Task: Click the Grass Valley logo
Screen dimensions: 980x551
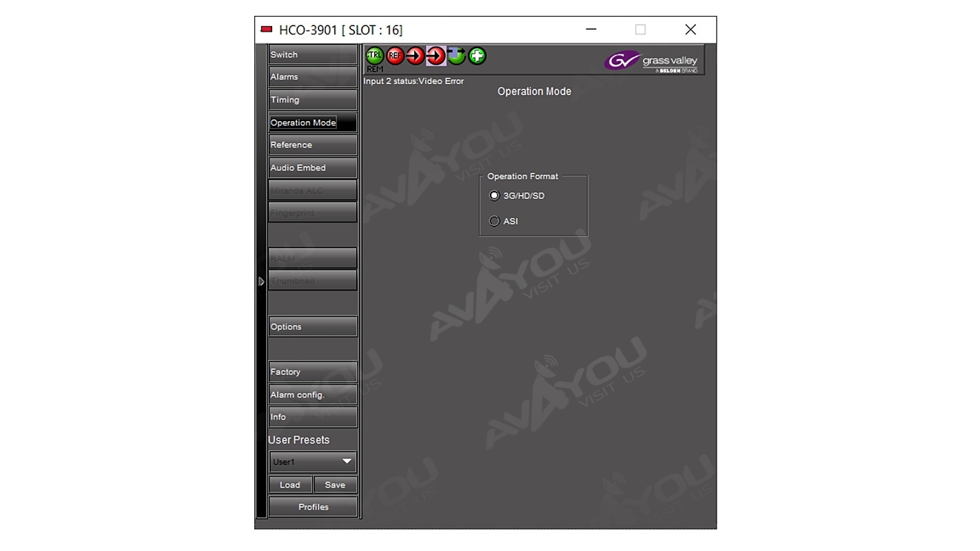Action: (651, 62)
